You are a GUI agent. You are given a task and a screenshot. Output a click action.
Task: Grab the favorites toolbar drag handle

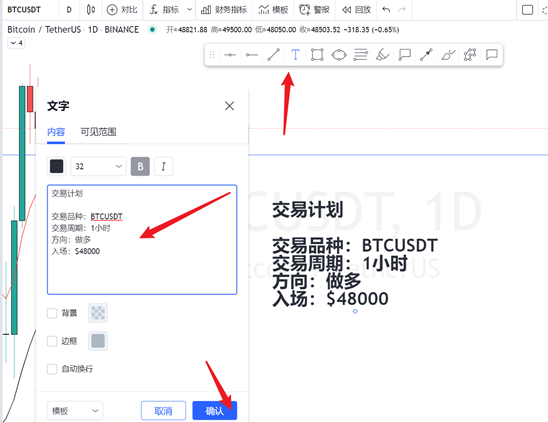pyautogui.click(x=212, y=55)
